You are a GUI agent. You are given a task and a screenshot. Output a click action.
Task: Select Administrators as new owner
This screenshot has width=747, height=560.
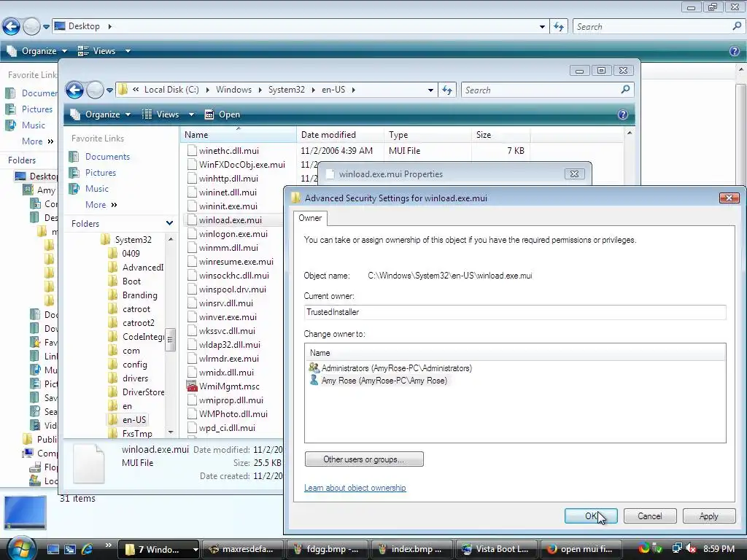391,368
